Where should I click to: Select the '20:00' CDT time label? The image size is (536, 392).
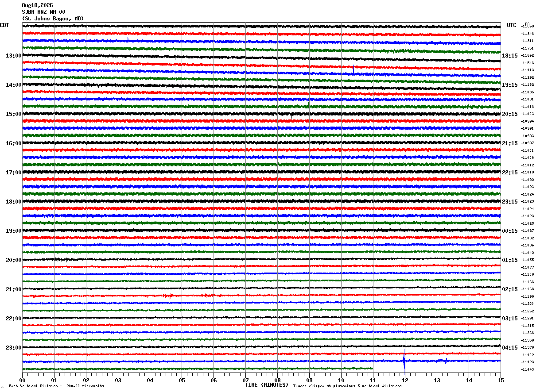point(14,260)
